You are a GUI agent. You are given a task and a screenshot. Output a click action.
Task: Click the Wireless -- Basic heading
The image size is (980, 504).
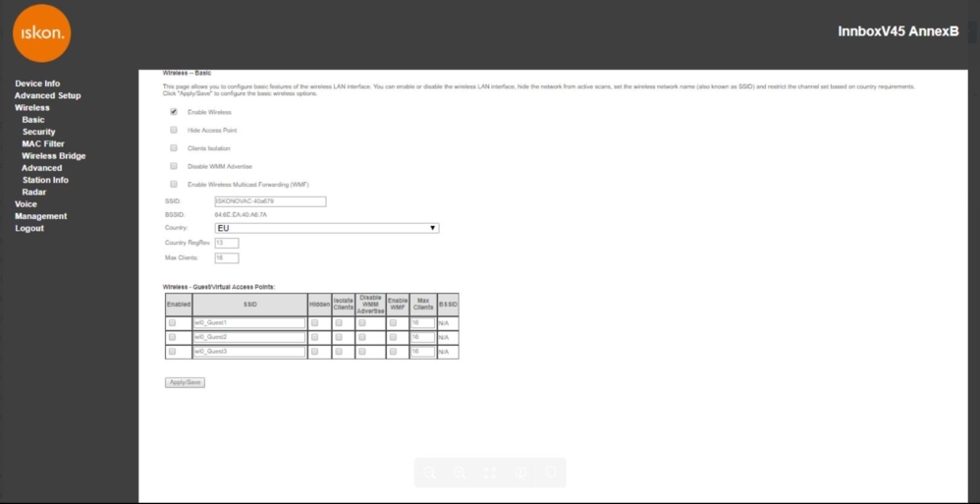click(x=187, y=73)
